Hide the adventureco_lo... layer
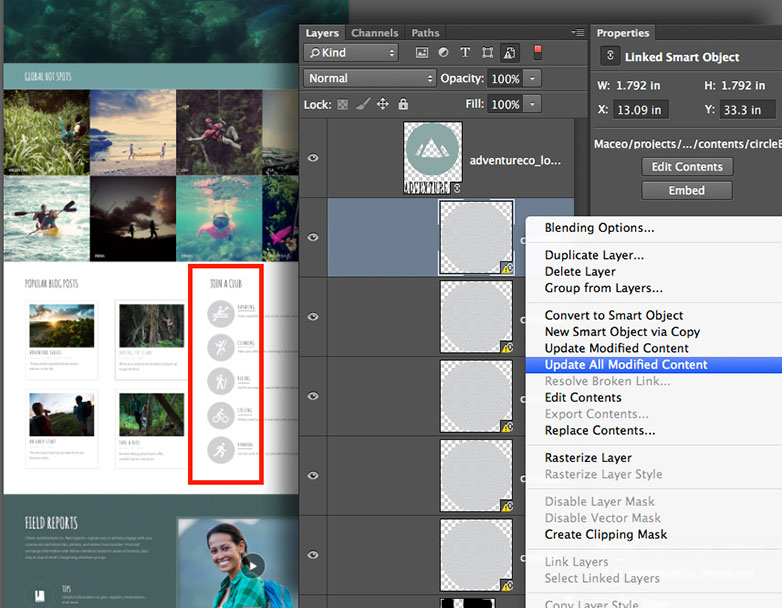 [313, 158]
